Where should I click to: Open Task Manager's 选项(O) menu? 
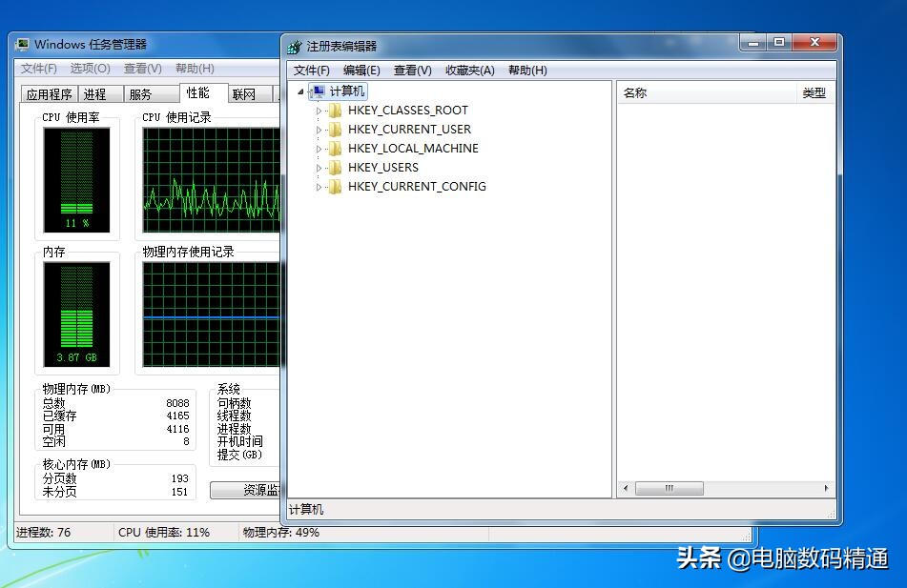[91, 69]
